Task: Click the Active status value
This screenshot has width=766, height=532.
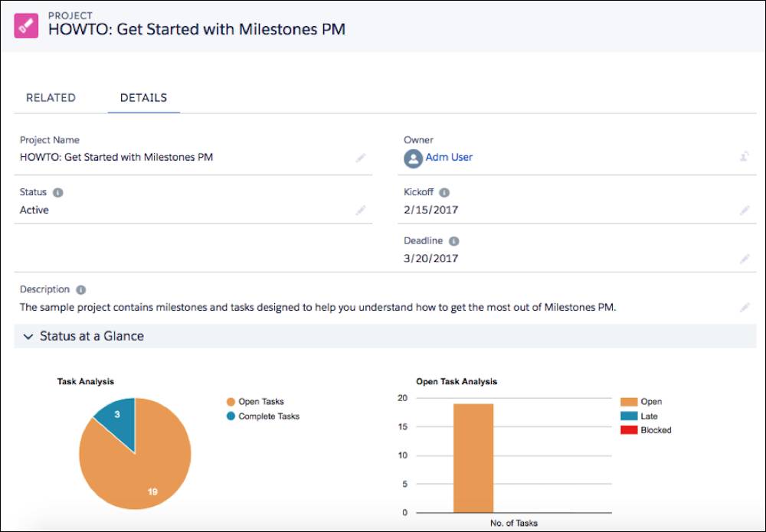Action: point(34,210)
